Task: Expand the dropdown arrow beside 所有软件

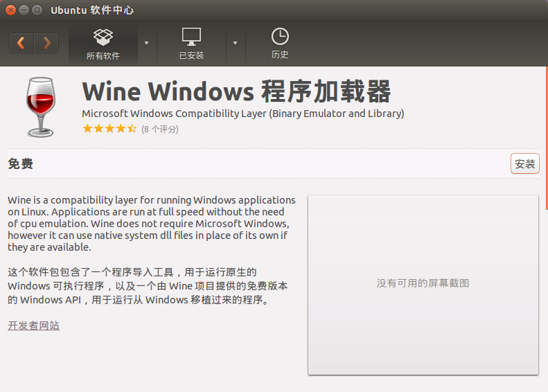Action: [x=146, y=43]
